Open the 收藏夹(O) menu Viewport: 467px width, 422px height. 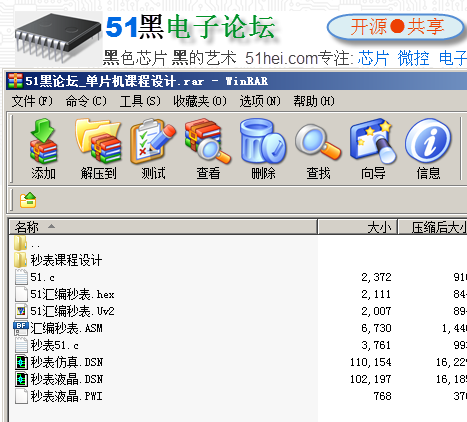click(200, 101)
